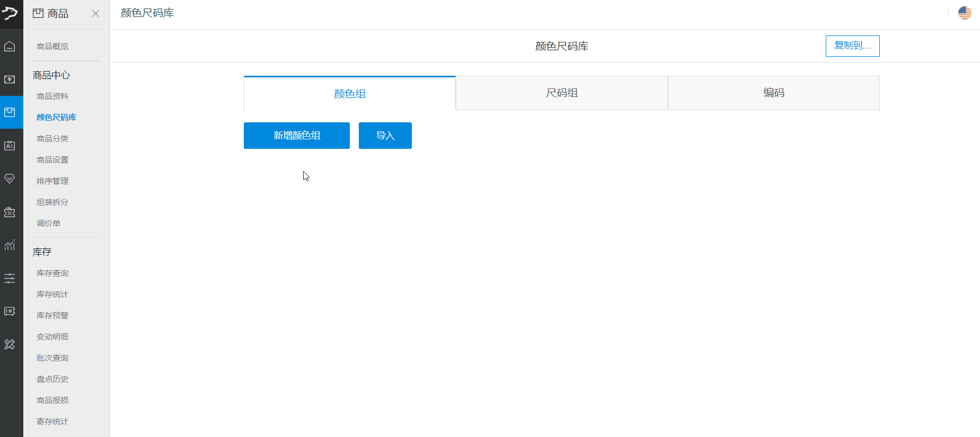Open 调价单 in the side menu
Viewport: 980px width, 437px height.
[48, 224]
